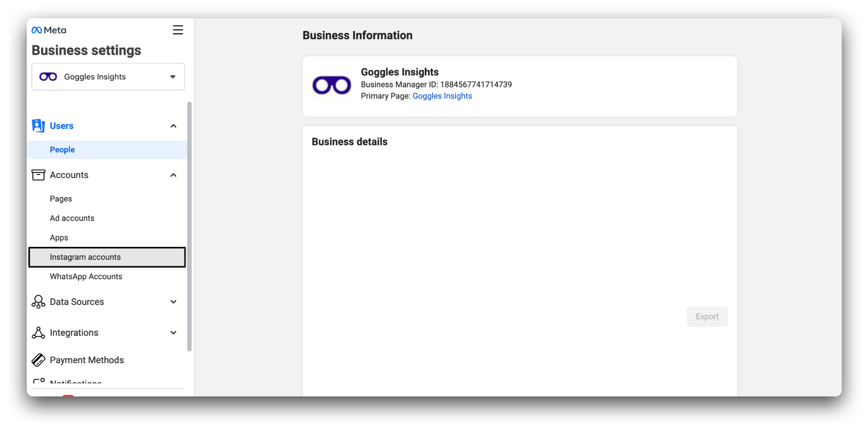Open WhatsApp Accounts settings

86,277
